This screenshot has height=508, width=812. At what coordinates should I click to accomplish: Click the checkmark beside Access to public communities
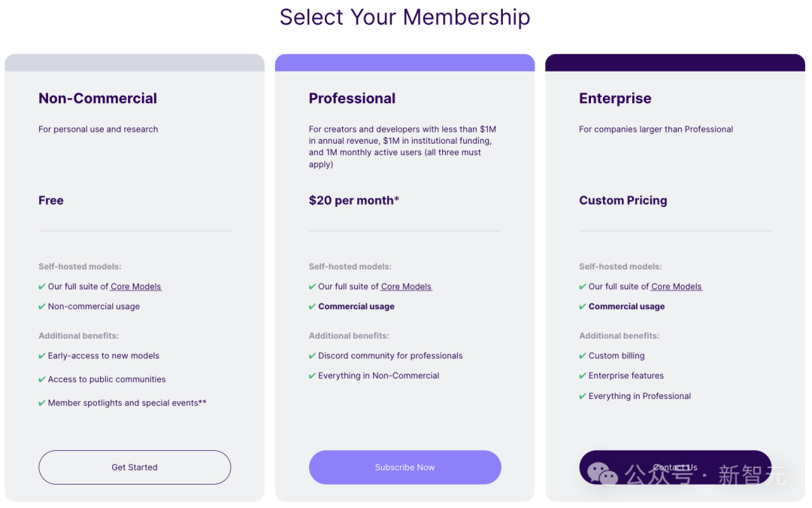(x=42, y=379)
